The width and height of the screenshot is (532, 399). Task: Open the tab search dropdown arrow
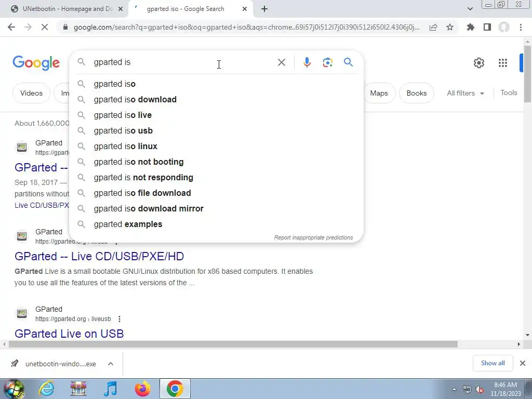(x=470, y=9)
